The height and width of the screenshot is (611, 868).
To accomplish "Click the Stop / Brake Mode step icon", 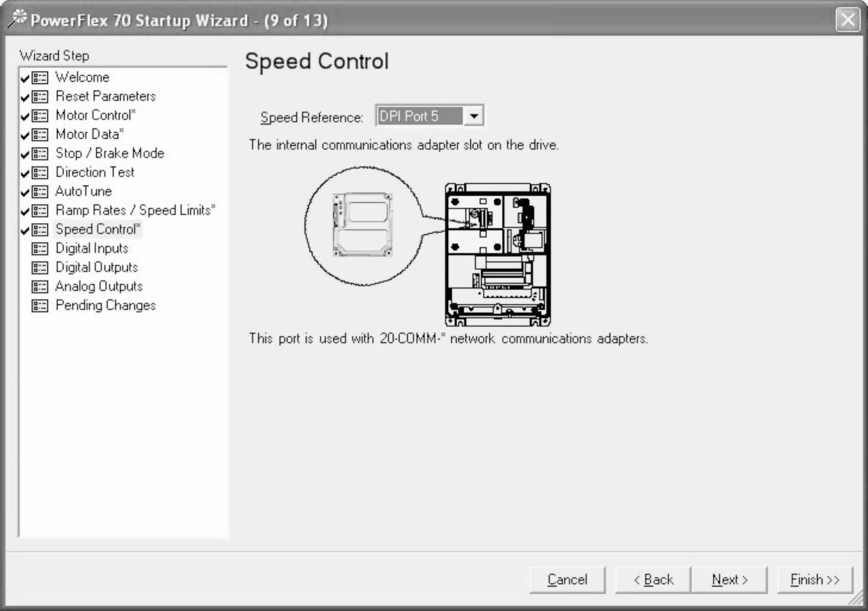I will pyautogui.click(x=40, y=154).
